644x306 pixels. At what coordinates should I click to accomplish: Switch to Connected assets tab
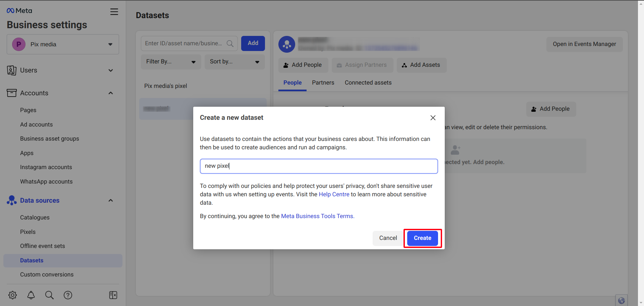(368, 83)
